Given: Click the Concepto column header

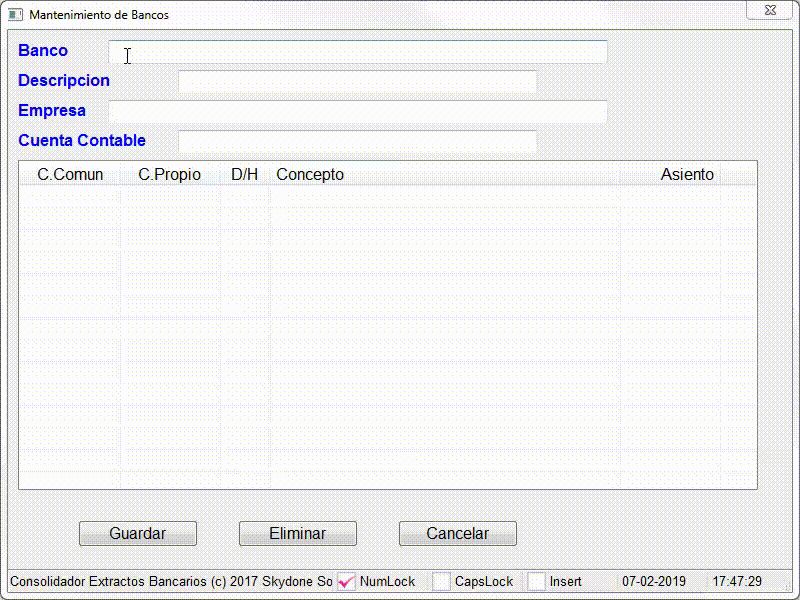Looking at the screenshot, I should click(310, 175).
